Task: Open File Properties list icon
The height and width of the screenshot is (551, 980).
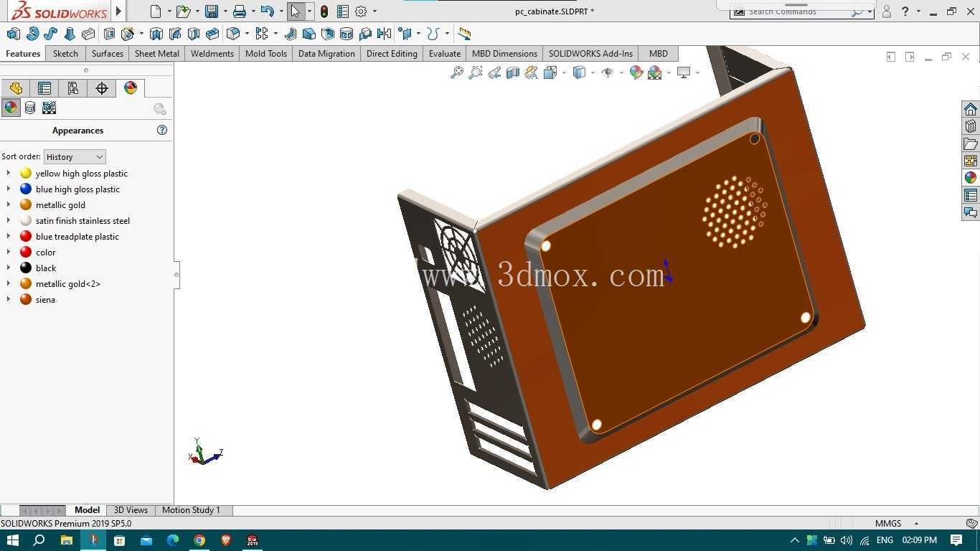Action: pos(342,11)
